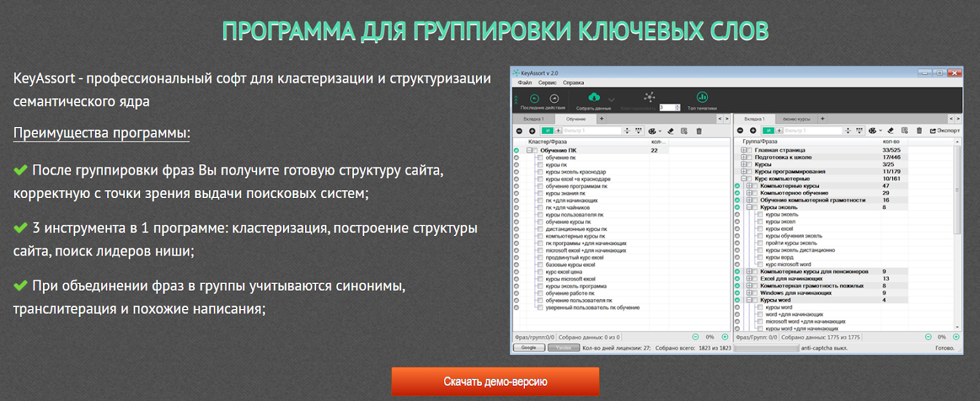980x401 pixels.
Task: Expand the Компьютерные курсы subgroup
Action: point(749,186)
